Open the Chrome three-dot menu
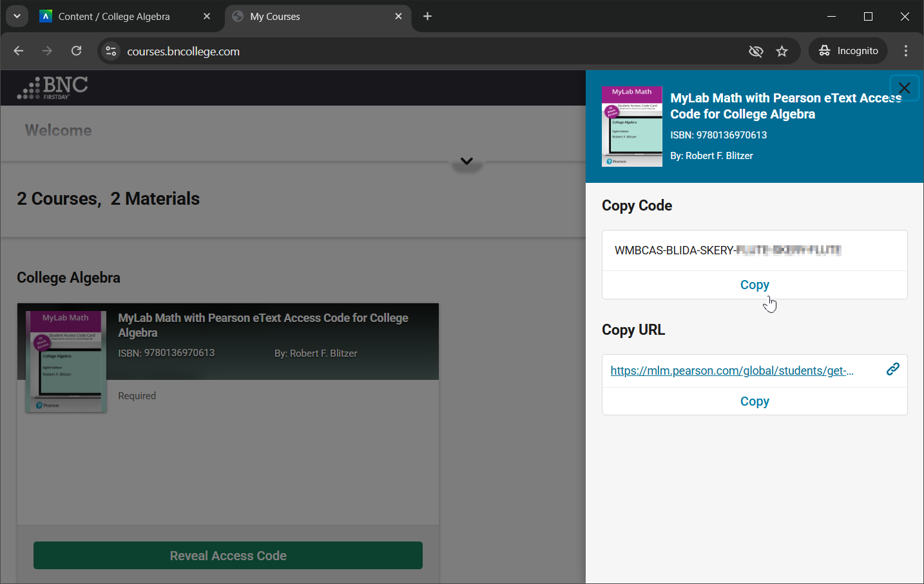Viewport: 924px width, 584px height. point(906,51)
